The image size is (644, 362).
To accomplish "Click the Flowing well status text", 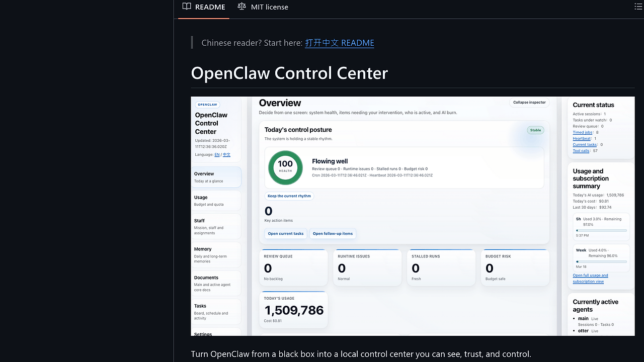I will pos(330,161).
